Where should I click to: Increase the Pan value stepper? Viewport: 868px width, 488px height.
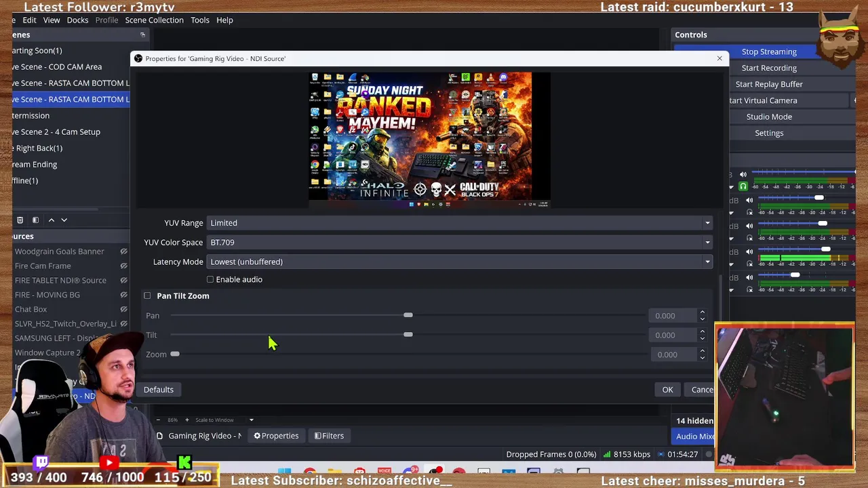tap(702, 312)
